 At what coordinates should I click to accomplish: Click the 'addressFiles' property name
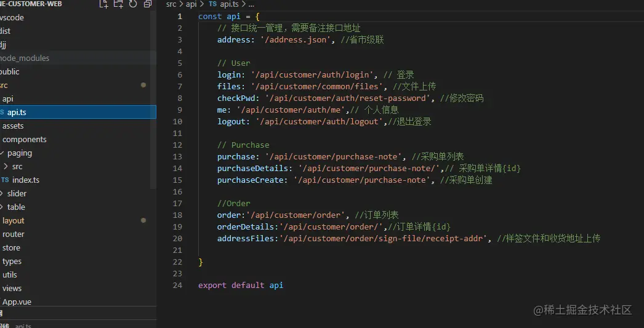pyautogui.click(x=246, y=239)
